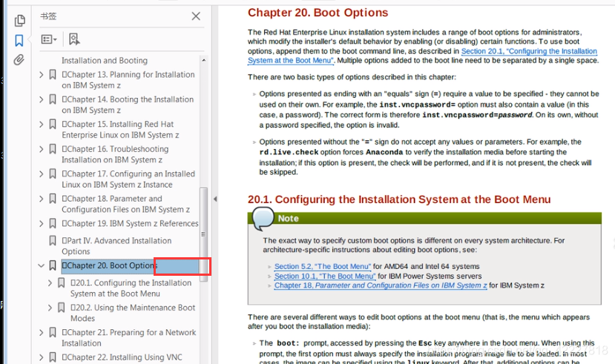Screen dimensions: 615x364
Task: Expand Chapter 16 Troubleshooting bookmark
Action: click(42, 149)
